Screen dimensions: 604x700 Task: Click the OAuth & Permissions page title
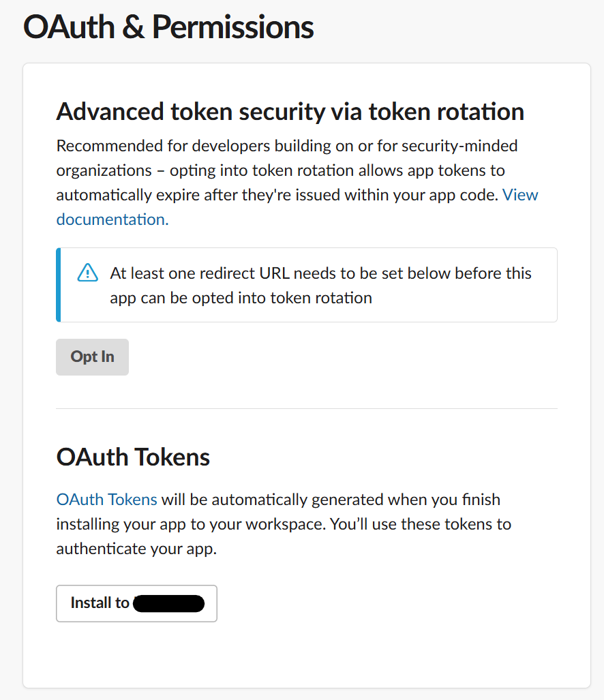tap(168, 27)
